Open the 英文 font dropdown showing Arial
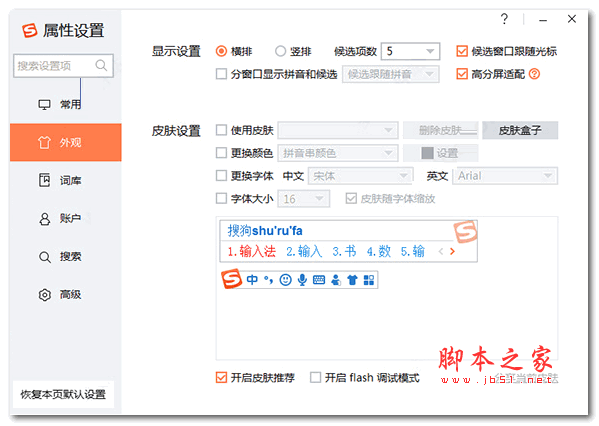599x426 pixels. (x=505, y=176)
